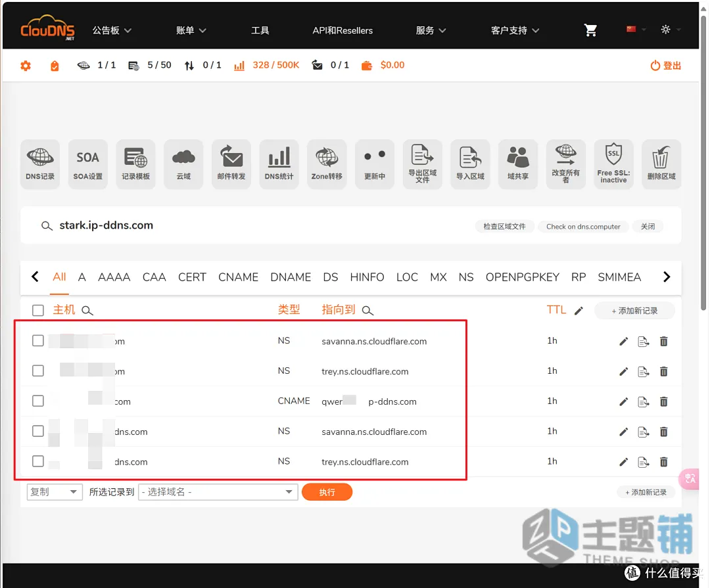Click the orange settings gear icon

tap(26, 66)
